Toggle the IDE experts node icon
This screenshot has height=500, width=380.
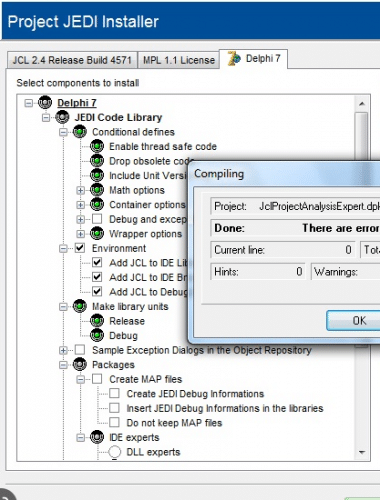(97, 437)
